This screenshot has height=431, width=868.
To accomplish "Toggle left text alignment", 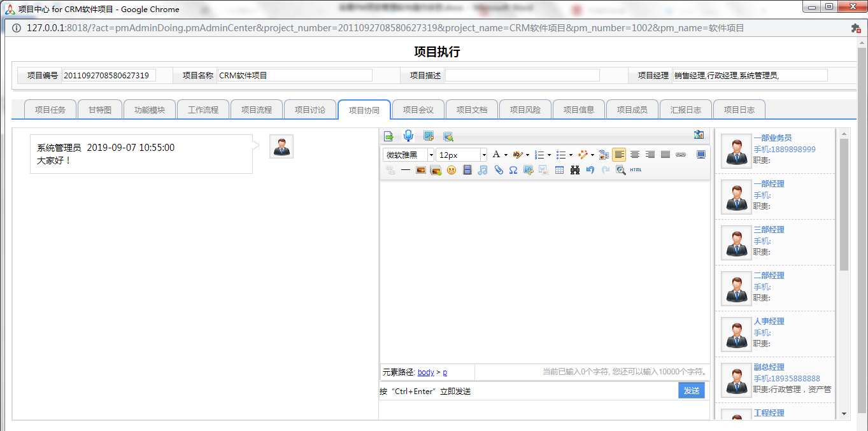I will coord(619,155).
